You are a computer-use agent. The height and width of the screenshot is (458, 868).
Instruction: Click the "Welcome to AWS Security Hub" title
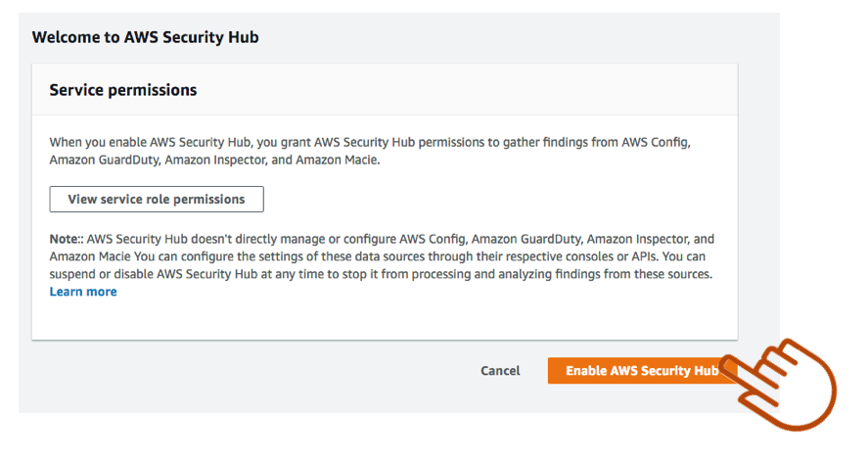(x=145, y=37)
